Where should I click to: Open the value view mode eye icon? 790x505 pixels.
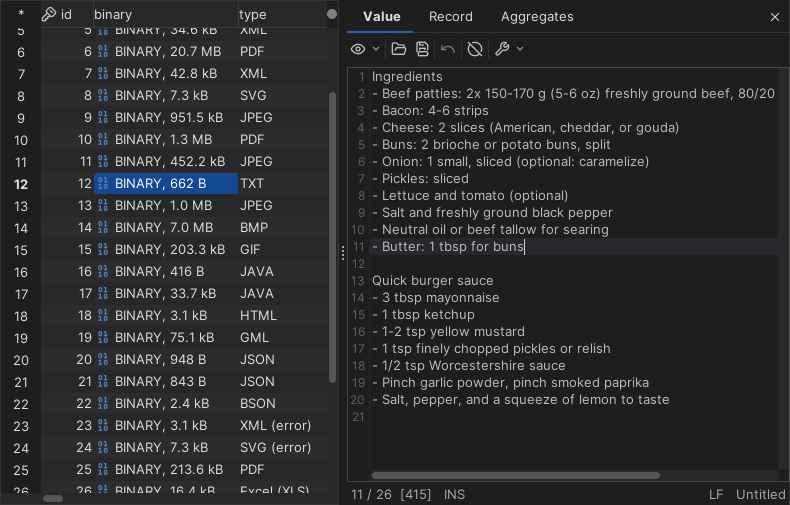click(x=358, y=49)
